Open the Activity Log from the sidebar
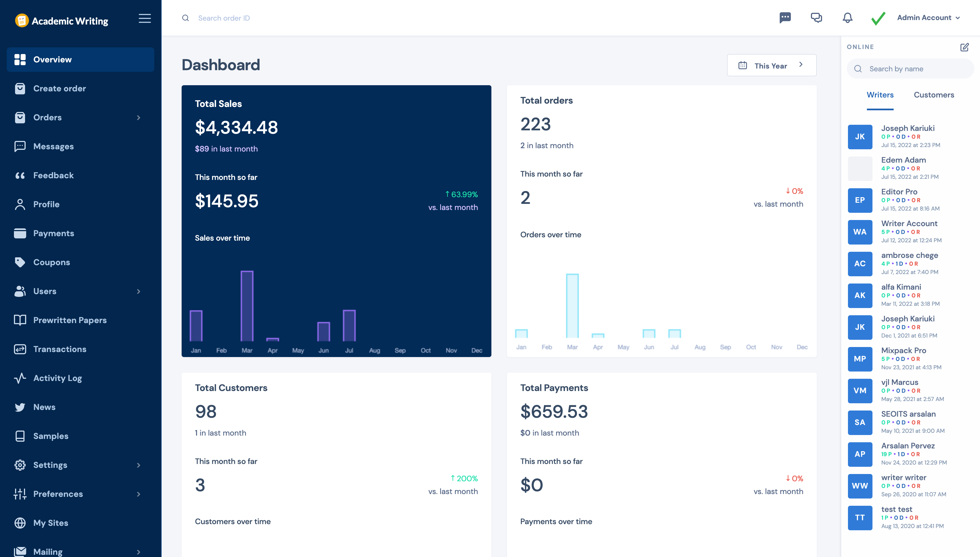The width and height of the screenshot is (980, 557). 57,378
